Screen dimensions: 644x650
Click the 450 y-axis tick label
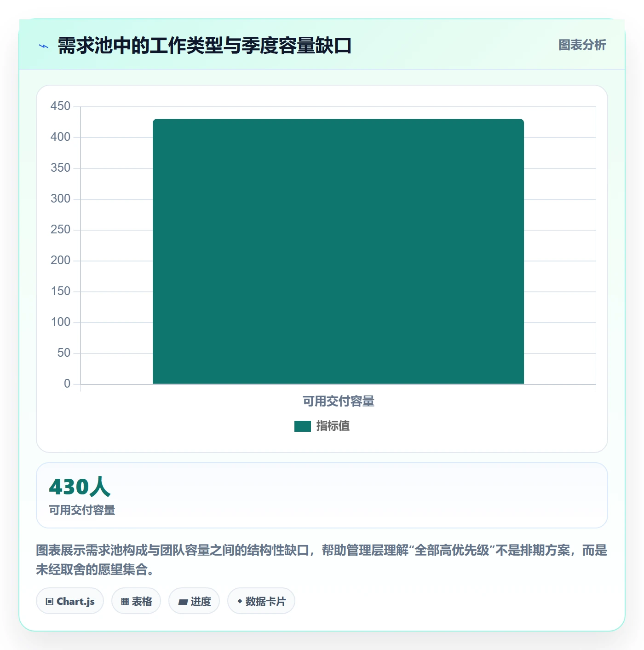pyautogui.click(x=61, y=106)
